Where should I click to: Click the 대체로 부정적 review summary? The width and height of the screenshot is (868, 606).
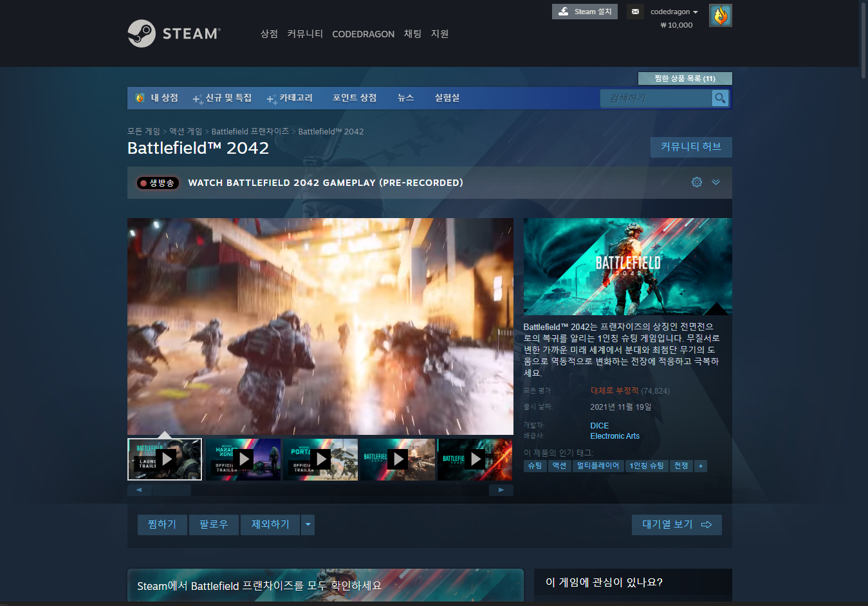pyautogui.click(x=614, y=390)
